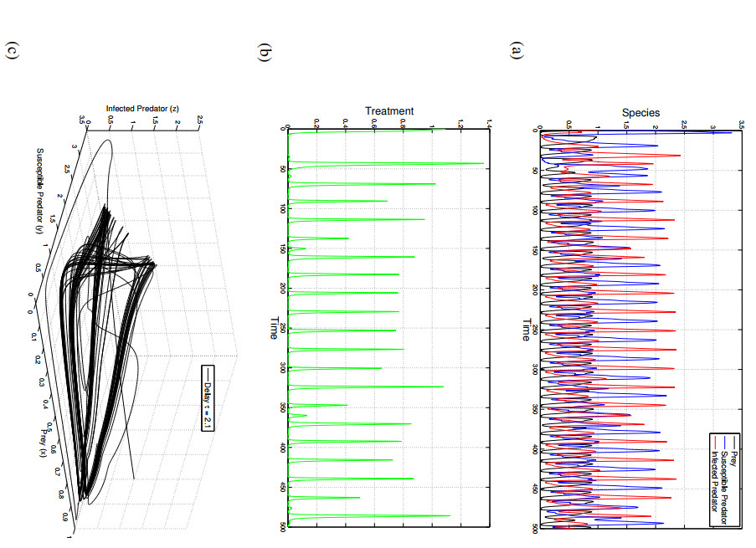756x548 pixels.
Task: Click the 2.5 tick on Infected Predator axis
Action: pyautogui.click(x=199, y=121)
